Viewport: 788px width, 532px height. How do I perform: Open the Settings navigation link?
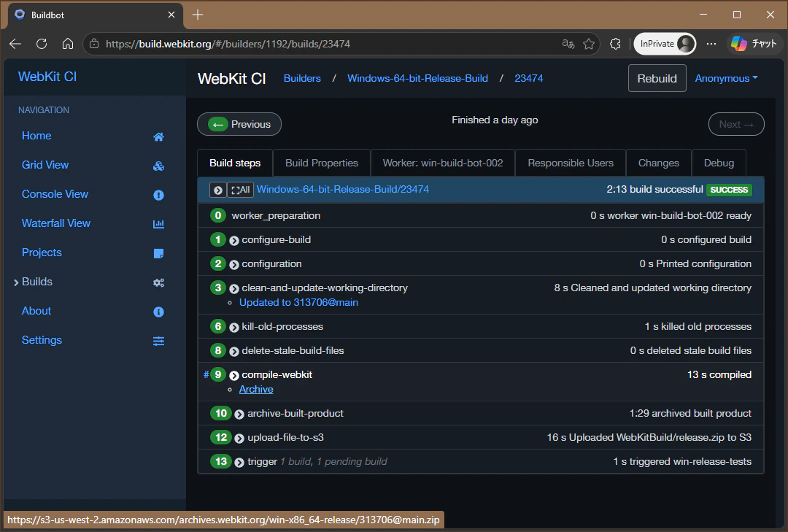[x=42, y=340]
